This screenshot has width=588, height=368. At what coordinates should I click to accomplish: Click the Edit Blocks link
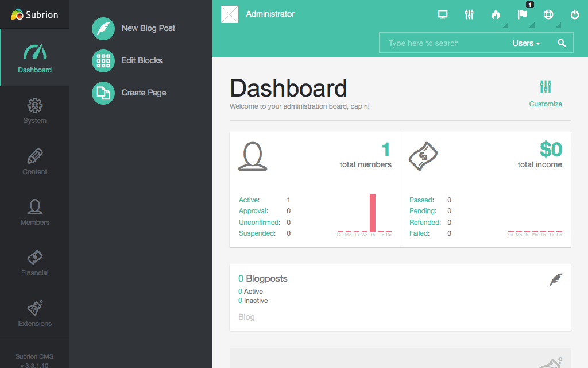(142, 60)
